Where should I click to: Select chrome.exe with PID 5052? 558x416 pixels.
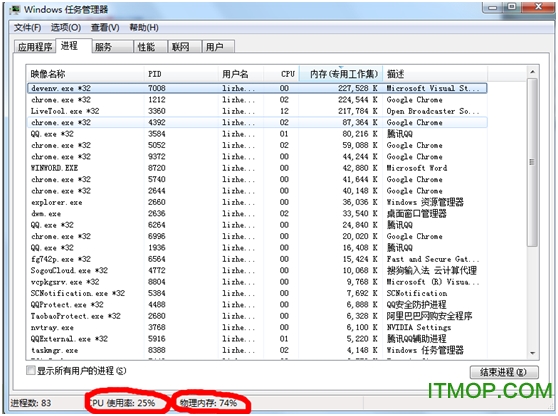pyautogui.click(x=257, y=145)
